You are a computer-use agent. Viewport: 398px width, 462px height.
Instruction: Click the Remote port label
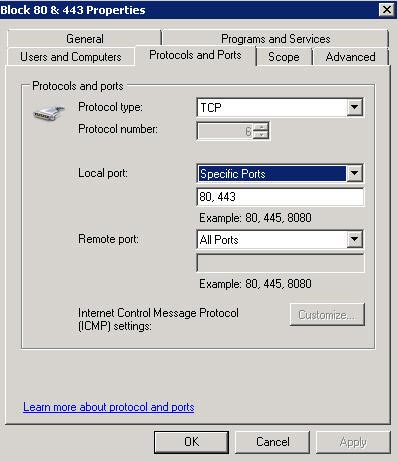(108, 239)
